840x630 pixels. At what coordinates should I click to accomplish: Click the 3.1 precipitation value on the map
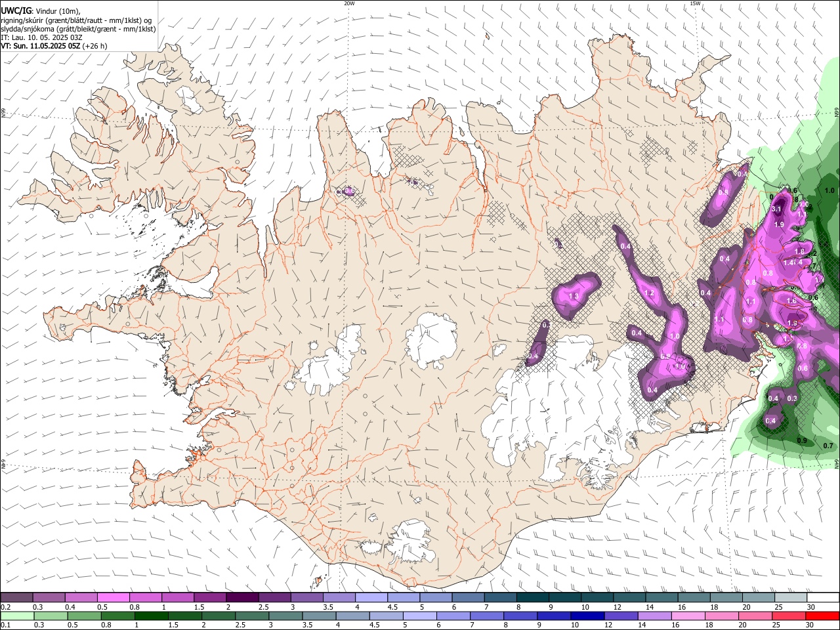coord(776,209)
